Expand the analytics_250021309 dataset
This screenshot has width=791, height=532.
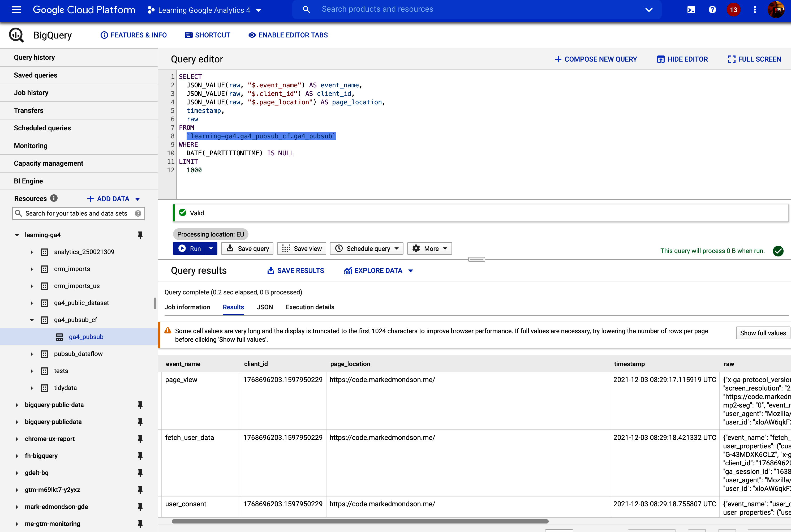[32, 252]
